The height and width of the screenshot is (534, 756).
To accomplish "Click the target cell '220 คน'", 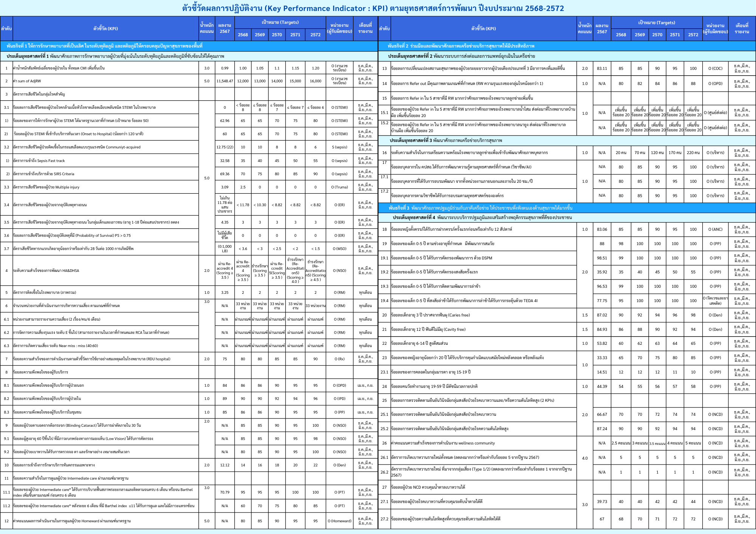I will (x=693, y=153).
